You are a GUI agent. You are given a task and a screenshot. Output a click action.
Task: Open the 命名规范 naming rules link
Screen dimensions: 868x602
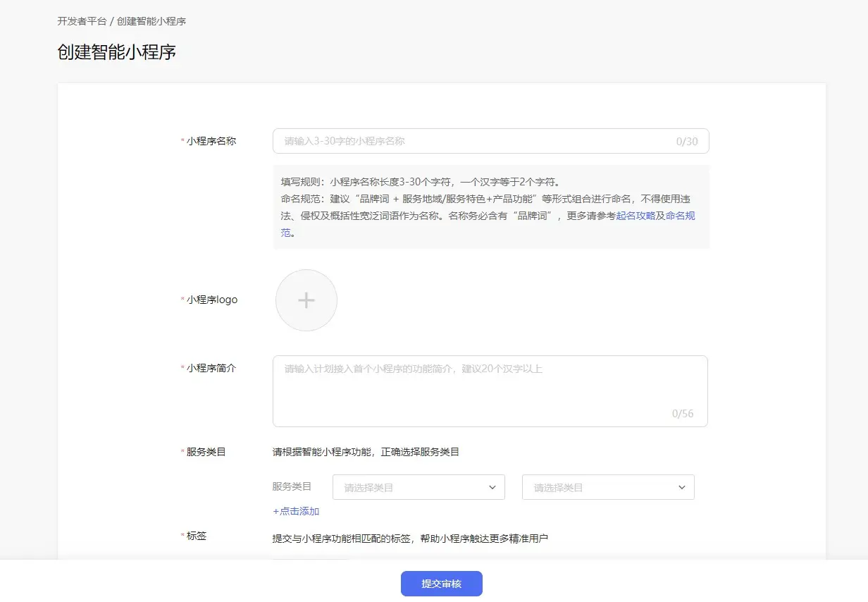pyautogui.click(x=680, y=216)
